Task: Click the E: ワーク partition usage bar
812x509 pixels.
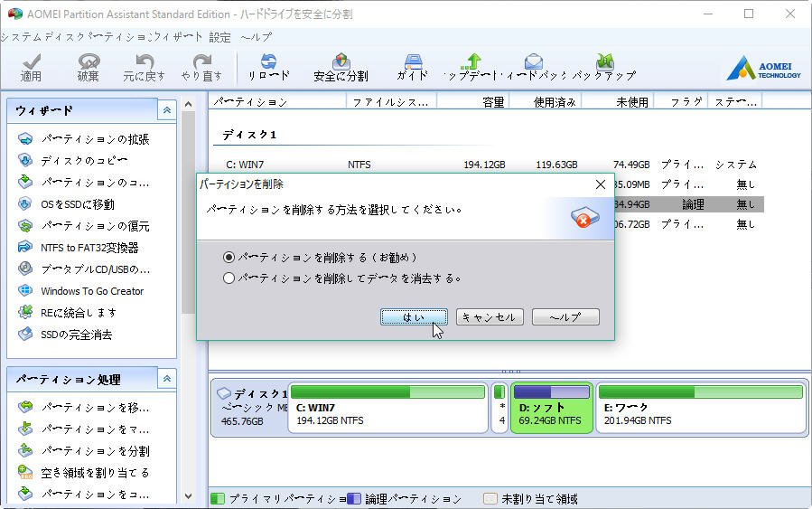Action: pyautogui.click(x=701, y=391)
